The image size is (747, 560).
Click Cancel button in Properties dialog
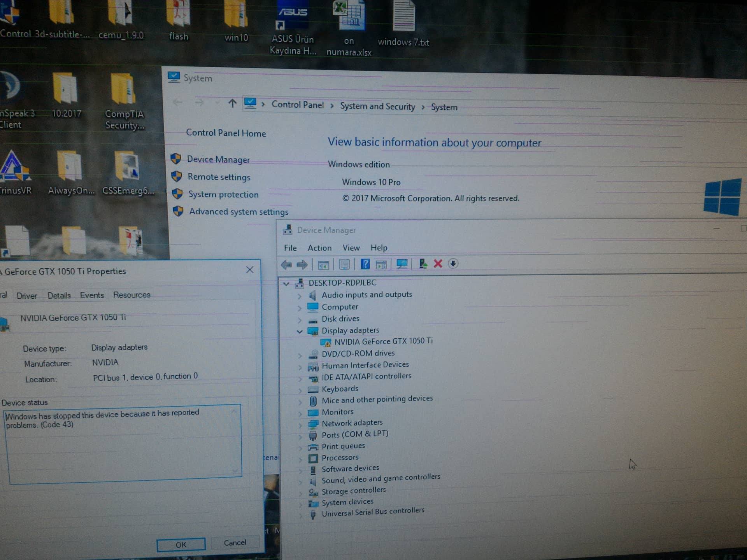click(x=235, y=542)
